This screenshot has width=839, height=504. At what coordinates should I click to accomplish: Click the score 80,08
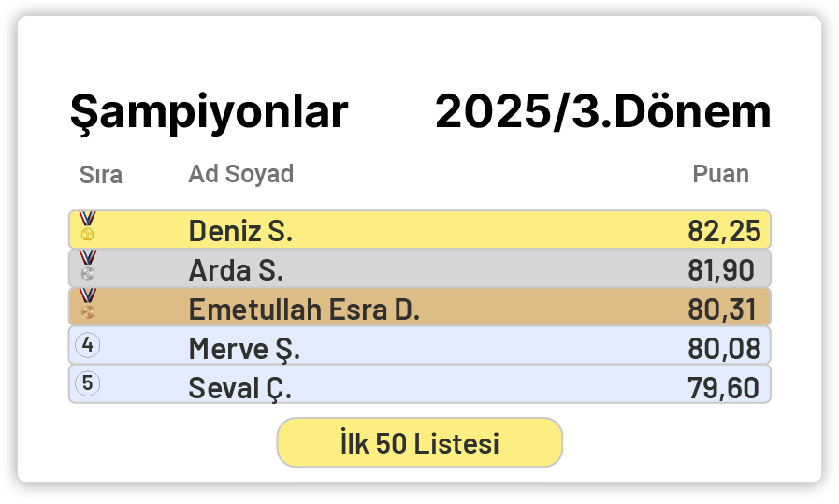pos(723,349)
